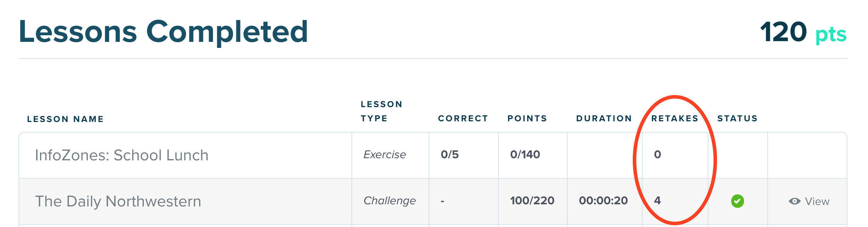Image resolution: width=868 pixels, height=227 pixels.
Task: Click the green completed status checkmark
Action: (737, 201)
